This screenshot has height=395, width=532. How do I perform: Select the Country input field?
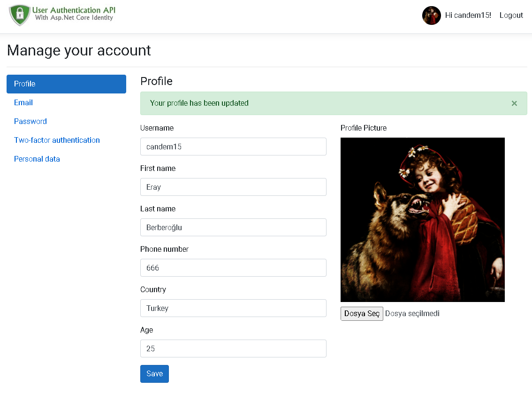click(233, 308)
